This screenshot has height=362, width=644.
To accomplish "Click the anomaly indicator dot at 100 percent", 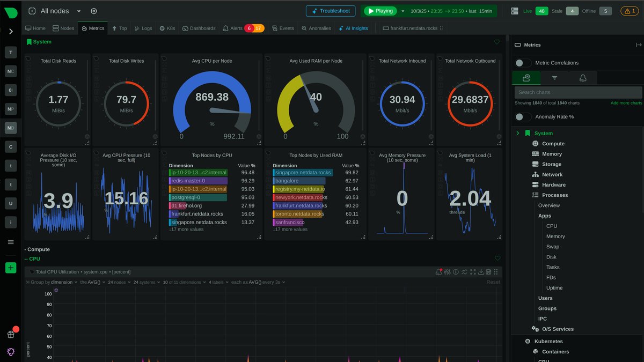I will click(56, 290).
